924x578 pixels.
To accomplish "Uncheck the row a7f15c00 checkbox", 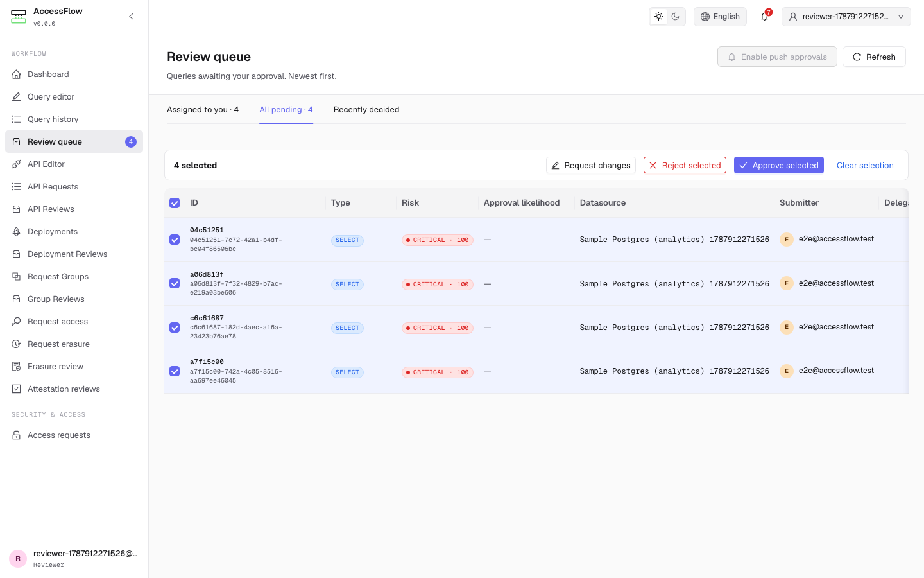I will 175,371.
